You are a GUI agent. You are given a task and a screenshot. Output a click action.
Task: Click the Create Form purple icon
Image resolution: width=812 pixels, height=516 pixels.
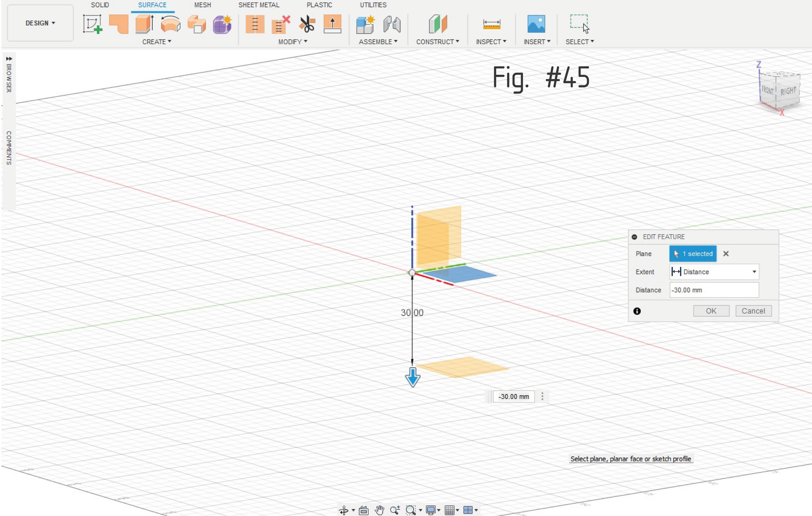222,24
